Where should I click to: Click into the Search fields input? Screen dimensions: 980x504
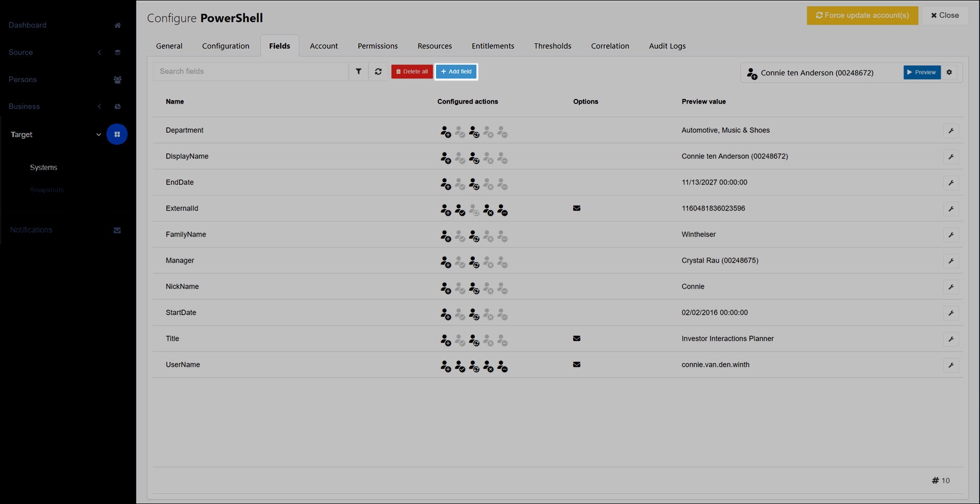point(251,71)
